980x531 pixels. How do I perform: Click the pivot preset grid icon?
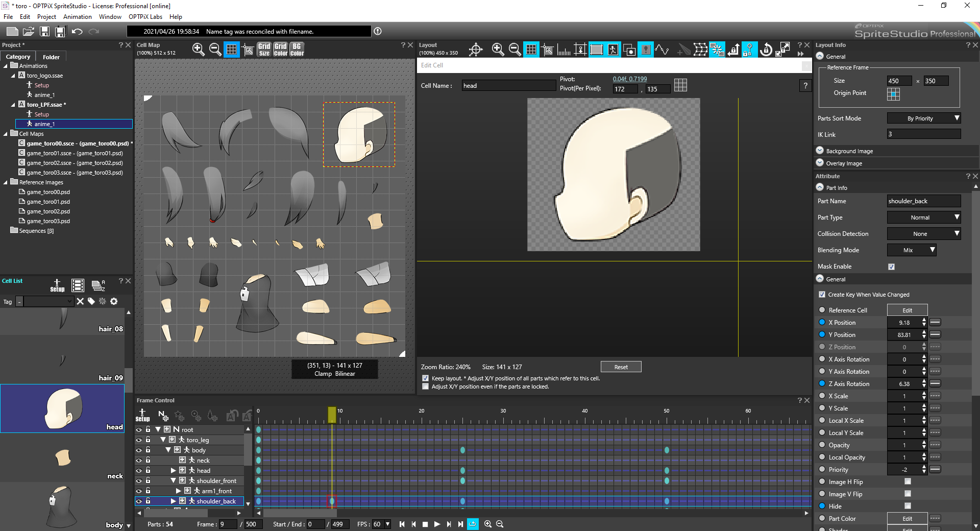(x=680, y=85)
